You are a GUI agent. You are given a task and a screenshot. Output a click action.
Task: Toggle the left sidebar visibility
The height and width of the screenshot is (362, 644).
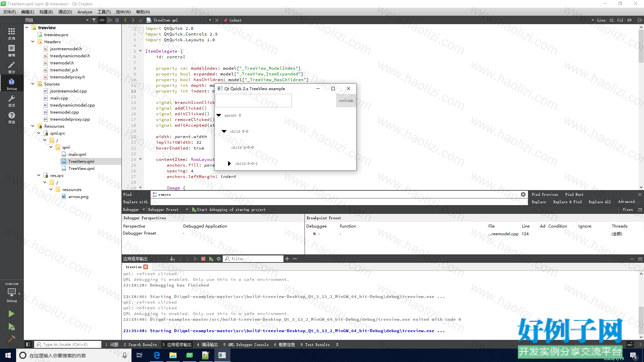pyautogui.click(x=28, y=345)
